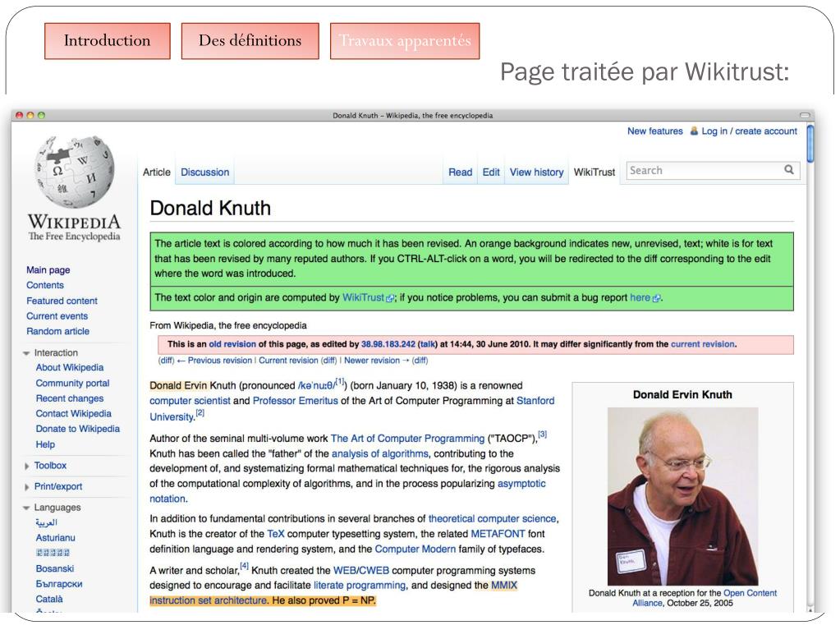Open the View history tab

(536, 172)
